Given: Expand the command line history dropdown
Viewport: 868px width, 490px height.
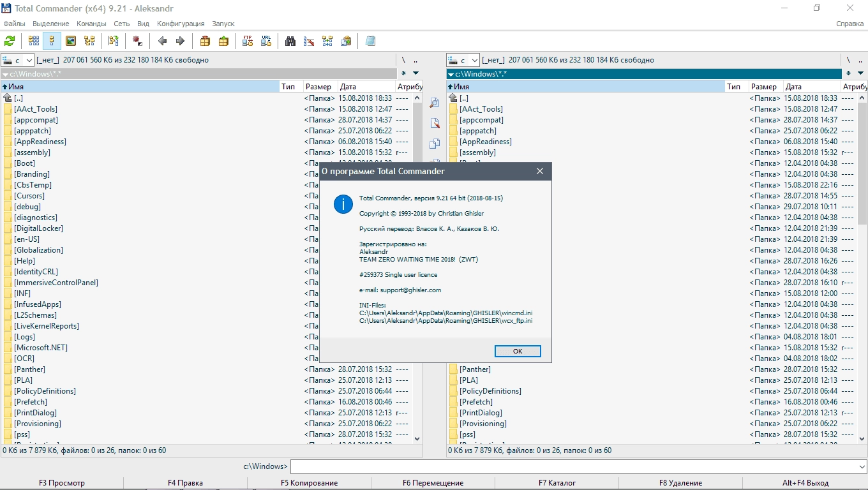Looking at the screenshot, I should [861, 467].
